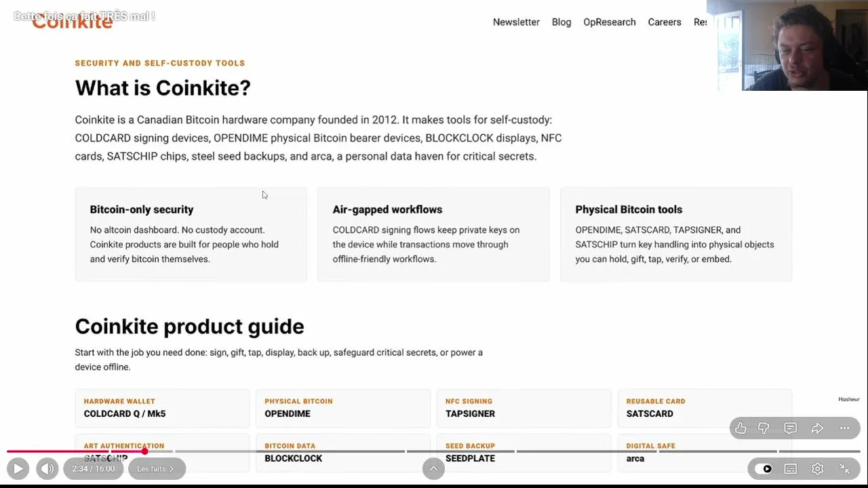Toggle subtitles/closed captions
The height and width of the screenshot is (488, 868).
791,468
